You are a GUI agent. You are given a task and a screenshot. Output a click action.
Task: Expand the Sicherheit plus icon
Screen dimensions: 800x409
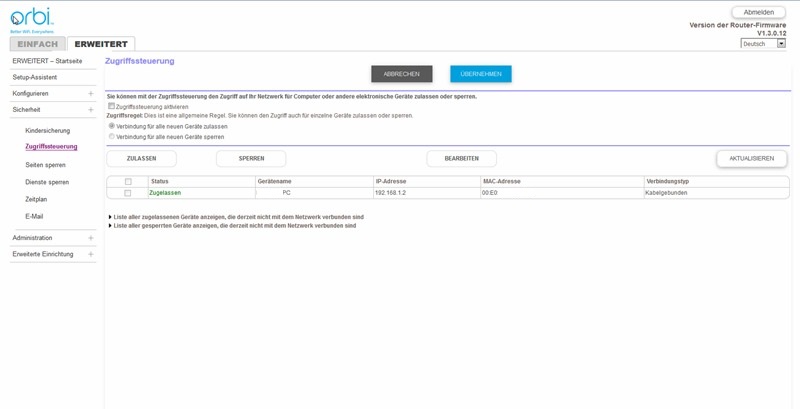pos(90,110)
